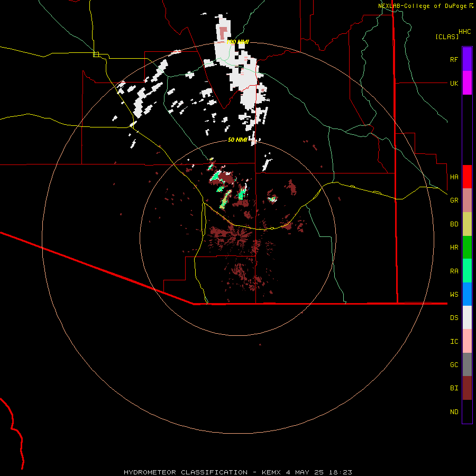
Task: Click the IC legend label
Action: pyautogui.click(x=454, y=341)
